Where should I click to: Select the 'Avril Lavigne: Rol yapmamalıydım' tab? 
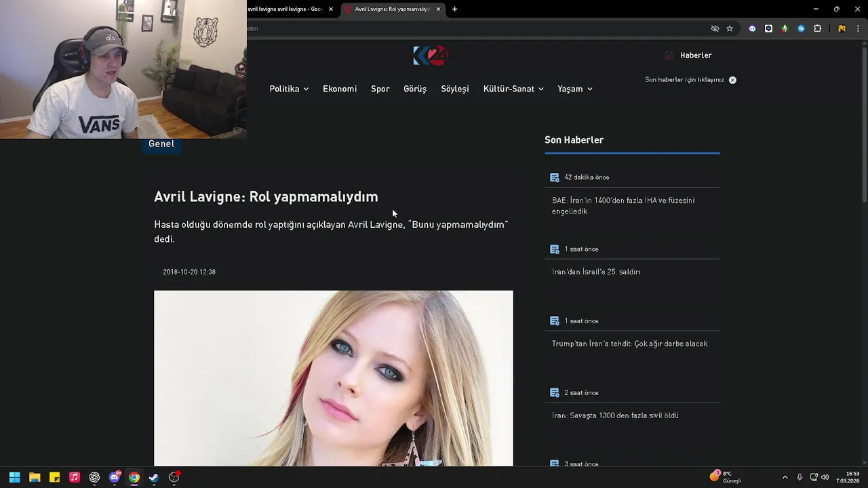tap(393, 9)
